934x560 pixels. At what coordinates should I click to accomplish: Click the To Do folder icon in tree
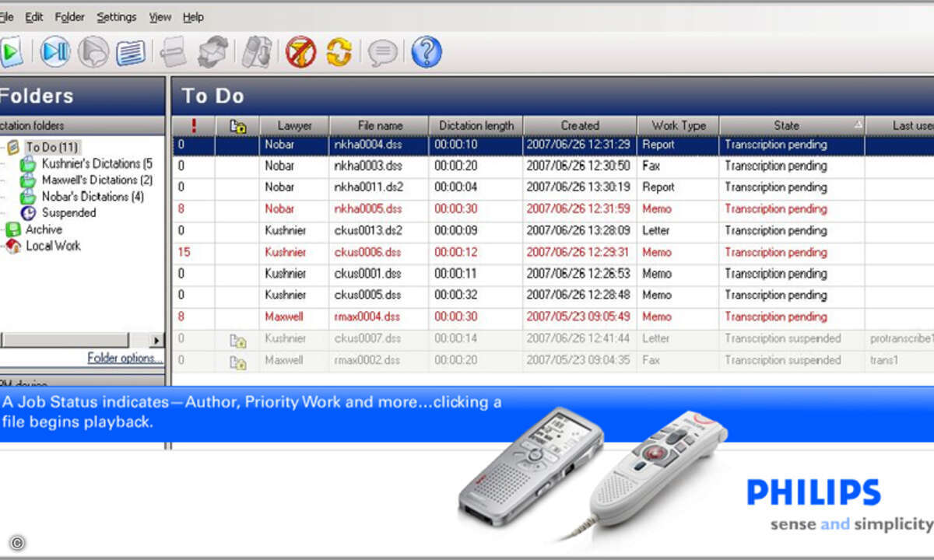[13, 147]
